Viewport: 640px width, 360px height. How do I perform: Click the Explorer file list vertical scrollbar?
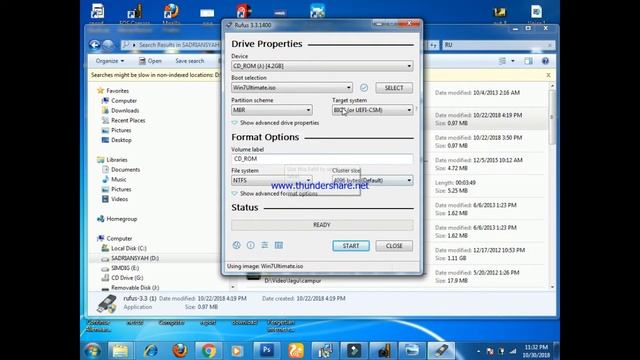tap(552, 186)
